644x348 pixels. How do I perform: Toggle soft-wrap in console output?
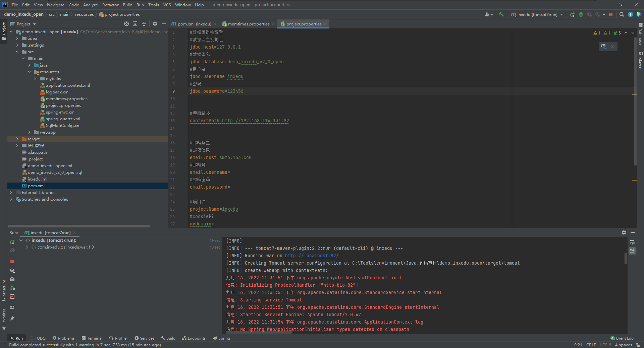pos(632,242)
